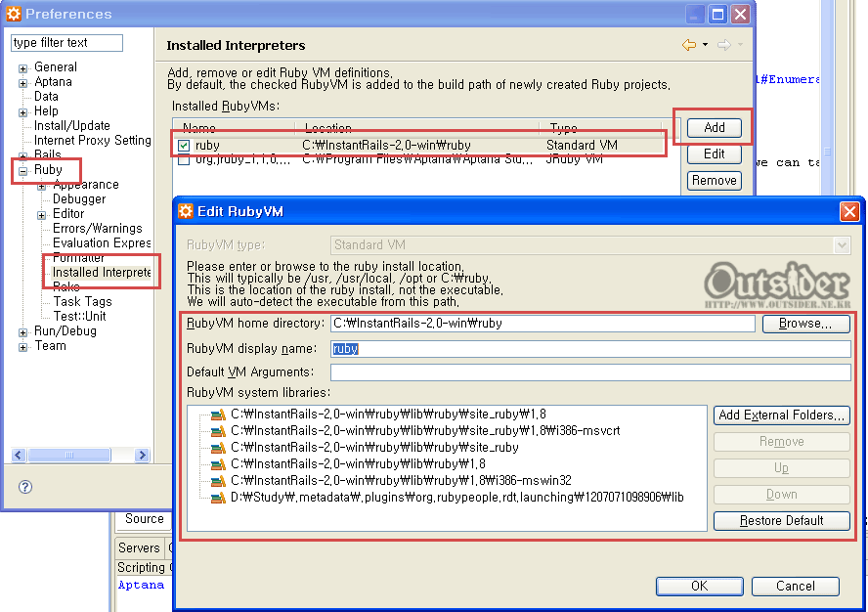Click library icon for i386-msvcrt entry
This screenshot has height=612, width=868.
tap(219, 431)
